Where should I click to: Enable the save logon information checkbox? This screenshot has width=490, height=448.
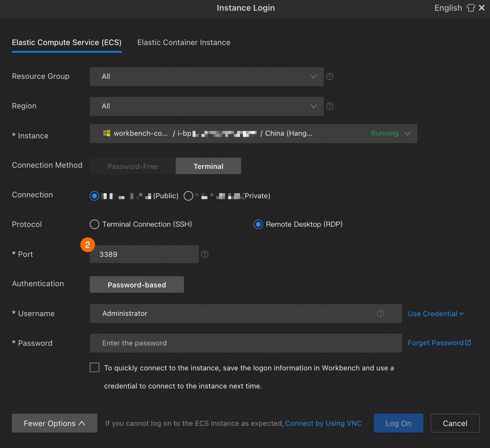coord(95,368)
